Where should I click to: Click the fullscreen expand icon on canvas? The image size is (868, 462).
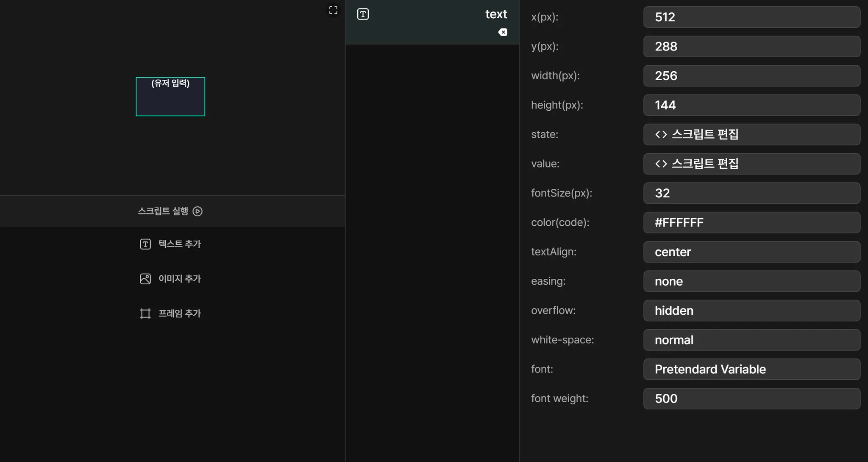pos(333,10)
